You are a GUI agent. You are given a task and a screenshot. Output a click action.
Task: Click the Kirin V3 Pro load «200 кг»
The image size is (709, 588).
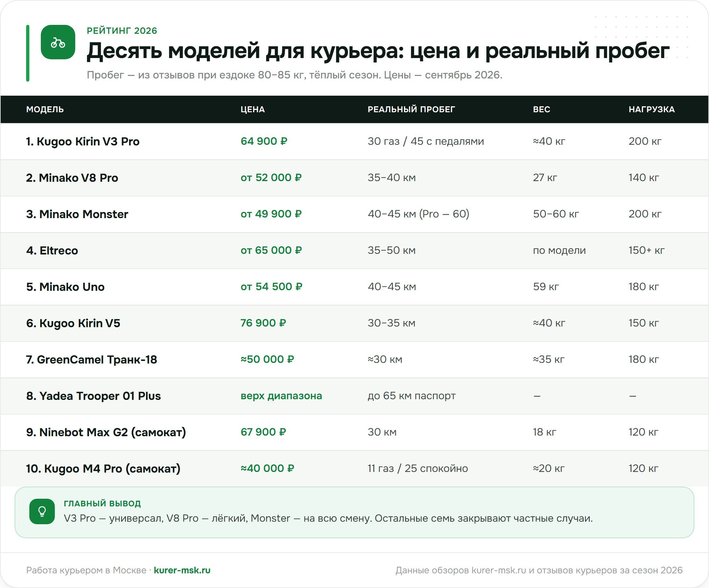(x=645, y=141)
